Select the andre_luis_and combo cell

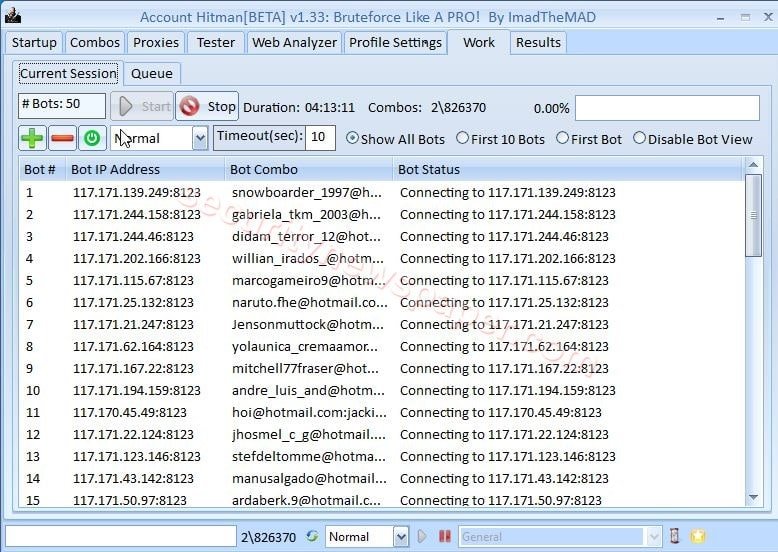pyautogui.click(x=308, y=391)
